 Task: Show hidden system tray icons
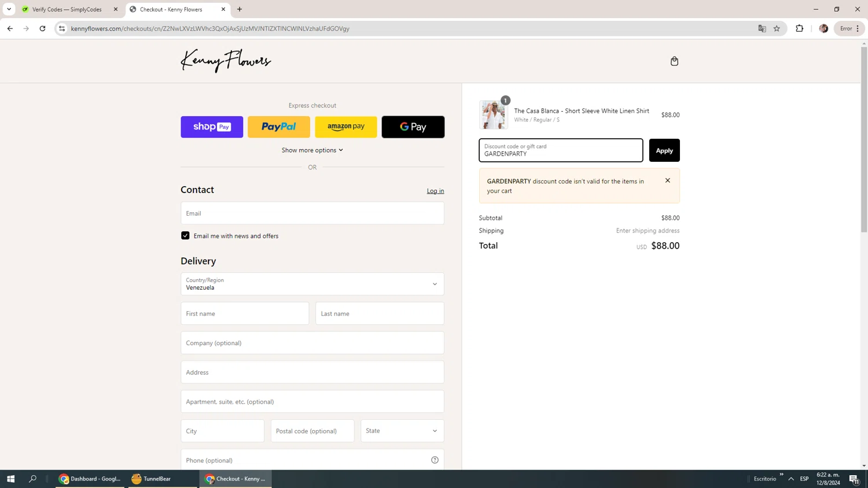click(791, 479)
